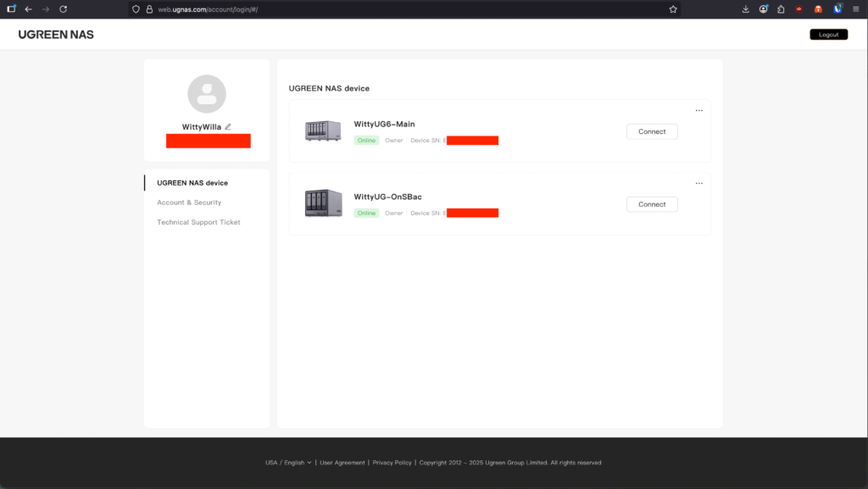Open more options for WittyUG6-Main device
Viewport: 868px width, 489px height.
coord(698,110)
